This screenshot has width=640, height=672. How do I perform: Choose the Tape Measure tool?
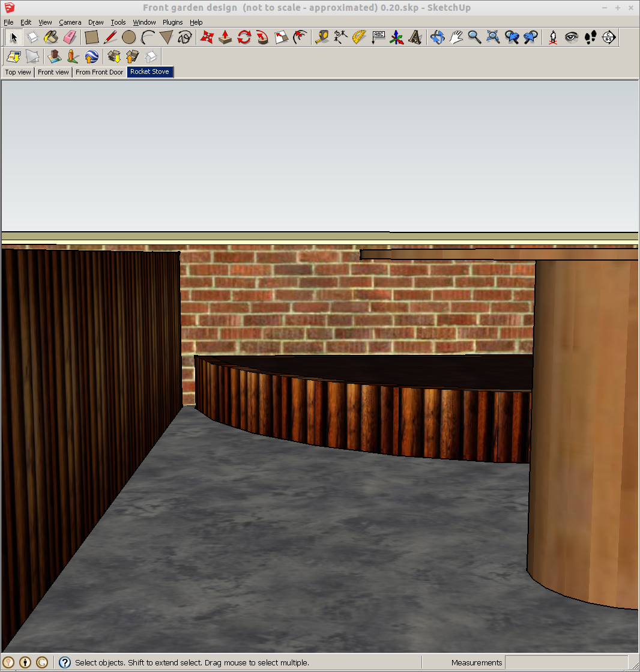pos(322,37)
